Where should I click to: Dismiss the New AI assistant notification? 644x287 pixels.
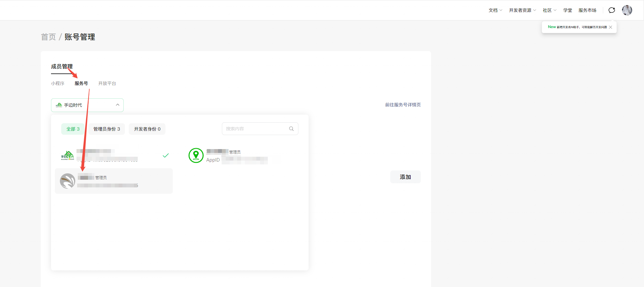pyautogui.click(x=610, y=27)
